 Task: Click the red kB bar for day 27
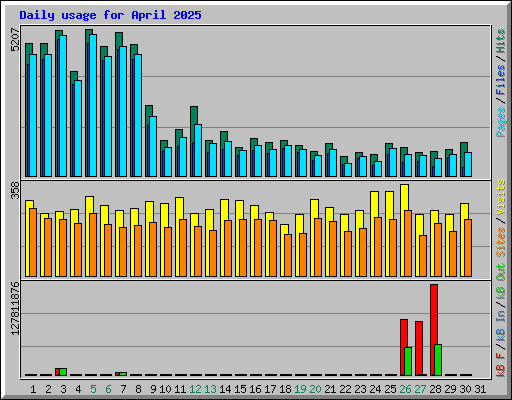tap(419, 348)
